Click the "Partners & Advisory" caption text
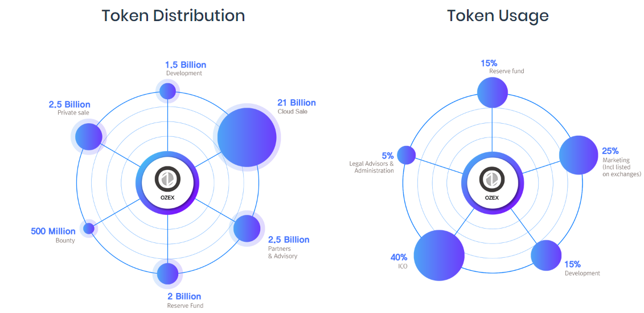 282,252
